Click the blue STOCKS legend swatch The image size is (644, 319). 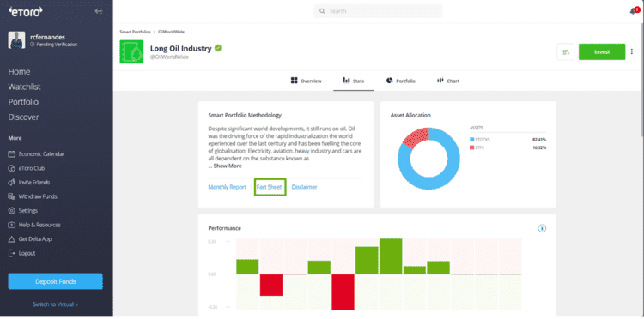pyautogui.click(x=472, y=140)
